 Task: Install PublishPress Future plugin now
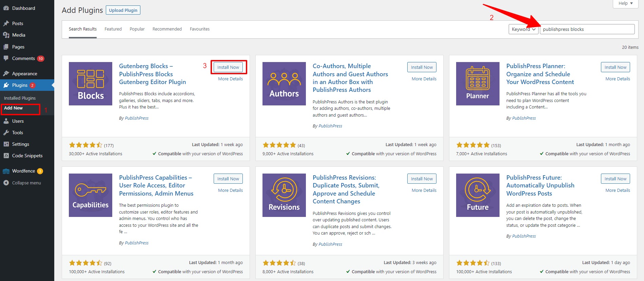coord(616,179)
